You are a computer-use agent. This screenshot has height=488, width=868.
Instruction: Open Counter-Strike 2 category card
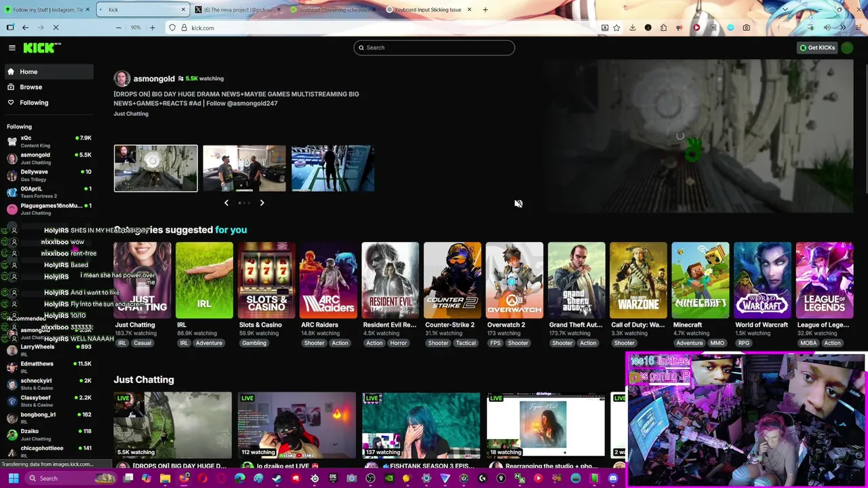[x=452, y=281]
